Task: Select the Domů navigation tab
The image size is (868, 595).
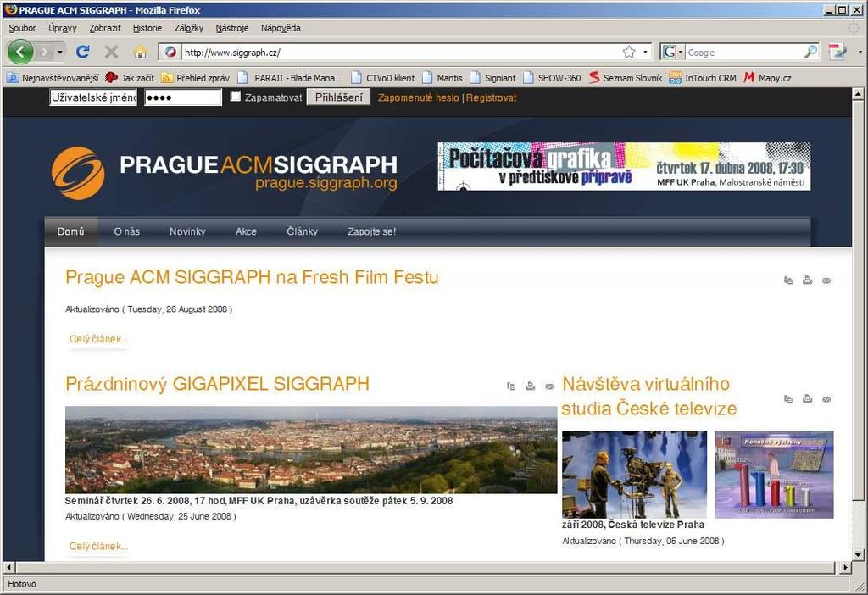Action: [x=71, y=231]
